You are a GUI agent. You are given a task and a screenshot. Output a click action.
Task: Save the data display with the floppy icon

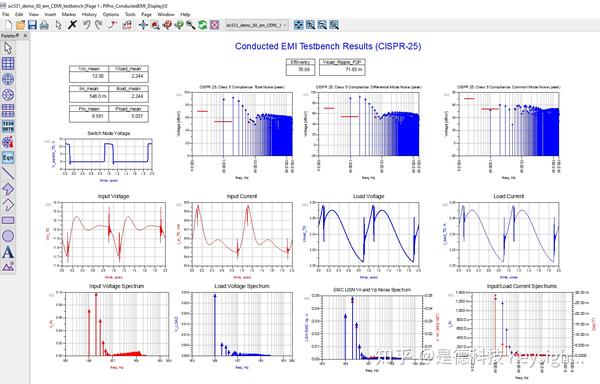32,25
